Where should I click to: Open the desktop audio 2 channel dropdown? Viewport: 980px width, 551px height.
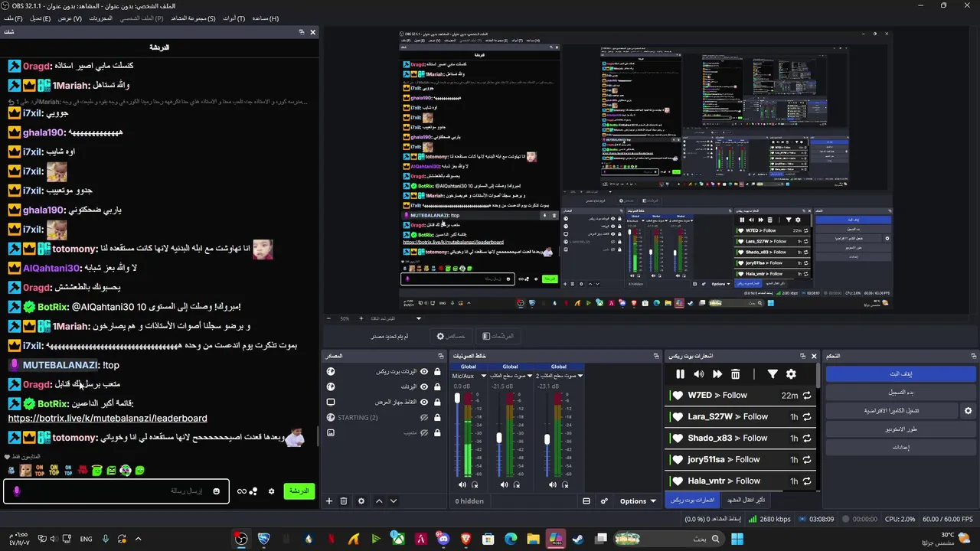click(x=581, y=376)
